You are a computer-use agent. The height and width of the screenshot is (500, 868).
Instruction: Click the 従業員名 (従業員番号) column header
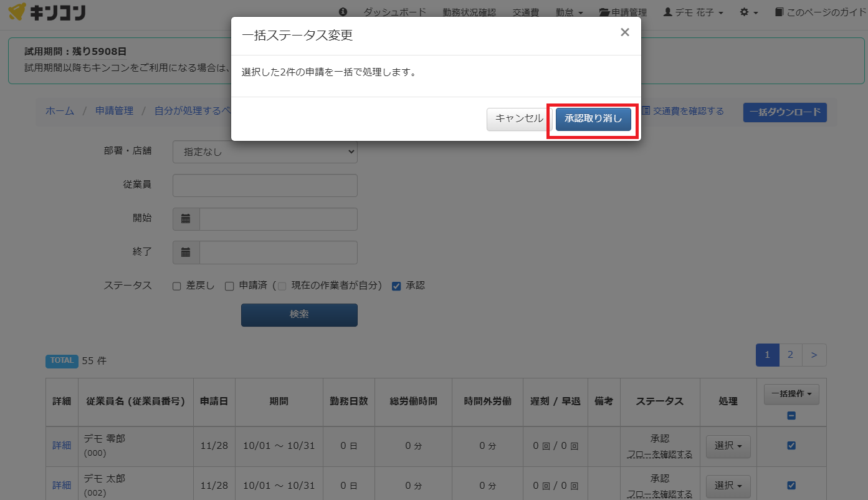[136, 401]
